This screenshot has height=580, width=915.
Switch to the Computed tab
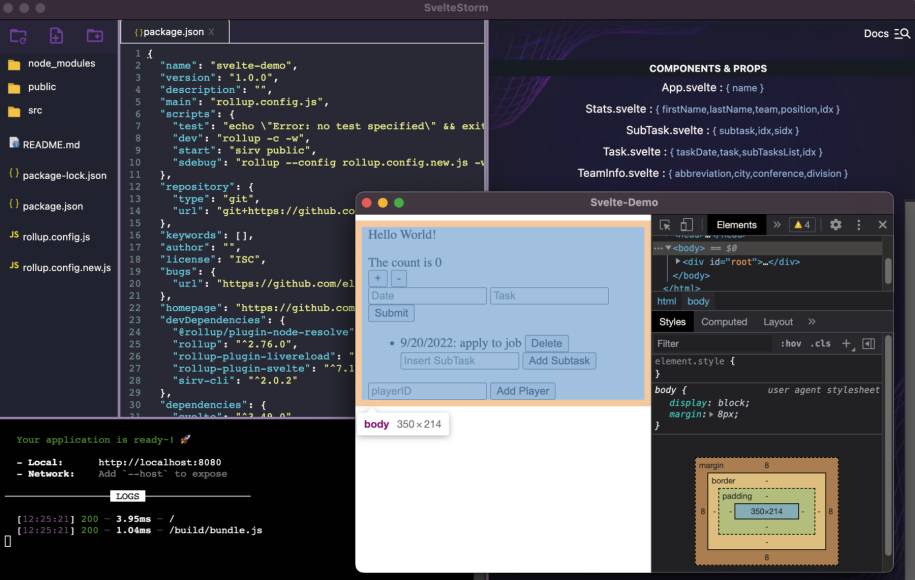[x=724, y=322]
